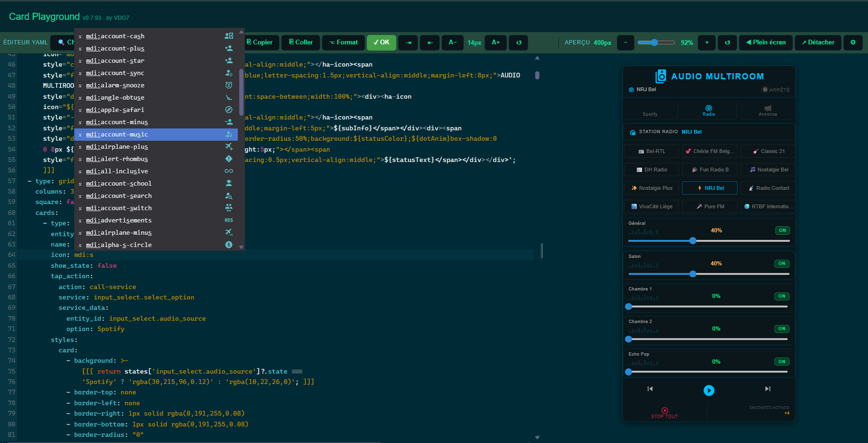Reset the preview zoom with the refresh icon
The height and width of the screenshot is (443, 868).
pos(727,43)
